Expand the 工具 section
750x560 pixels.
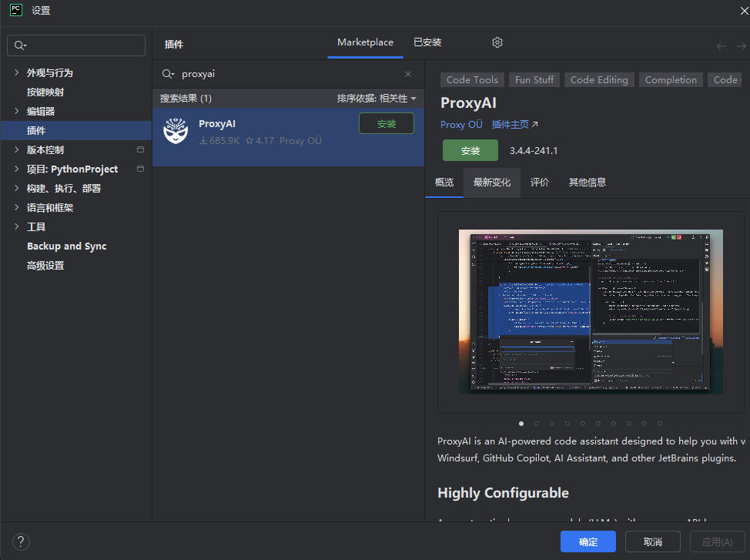tap(17, 226)
